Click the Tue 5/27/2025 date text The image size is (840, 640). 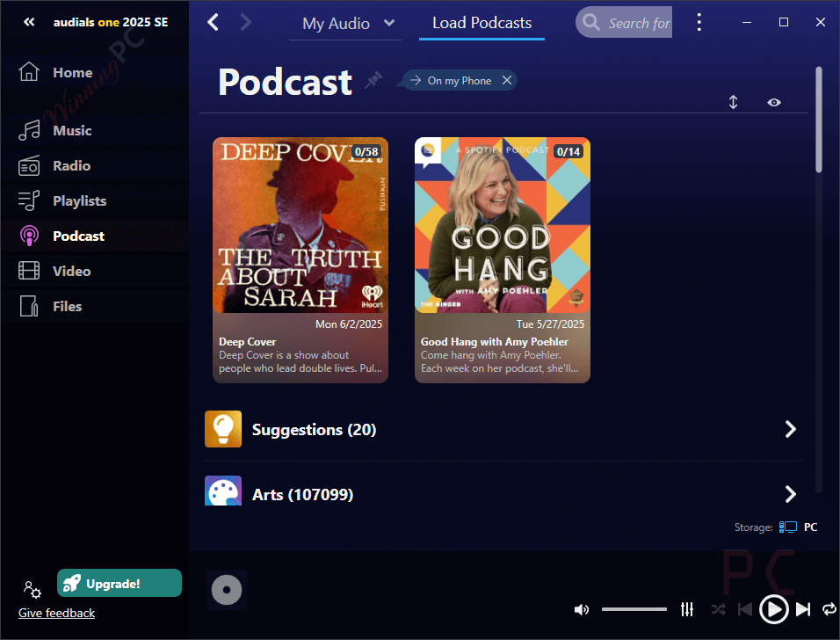tap(550, 324)
